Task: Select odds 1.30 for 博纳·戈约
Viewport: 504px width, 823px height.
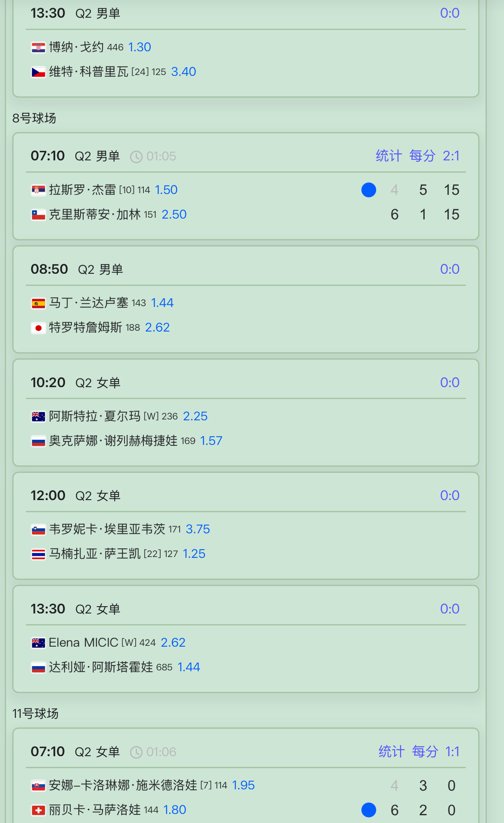Action: click(140, 47)
